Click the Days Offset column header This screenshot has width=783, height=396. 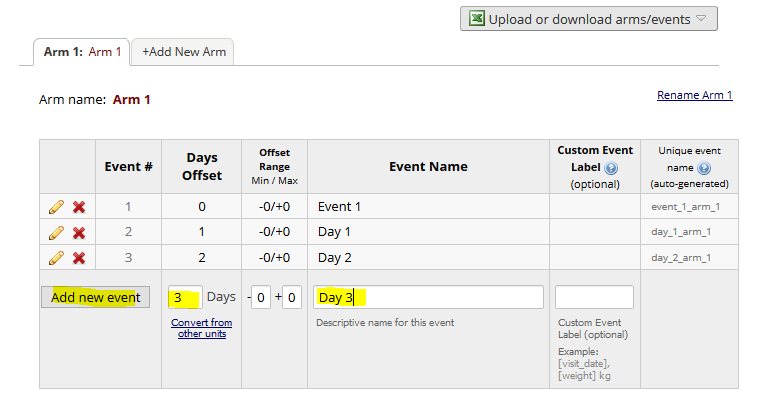(x=202, y=166)
